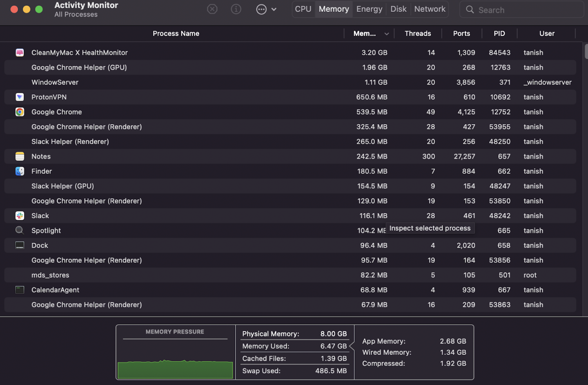
Task: Sort by Threads column header
Action: click(418, 34)
